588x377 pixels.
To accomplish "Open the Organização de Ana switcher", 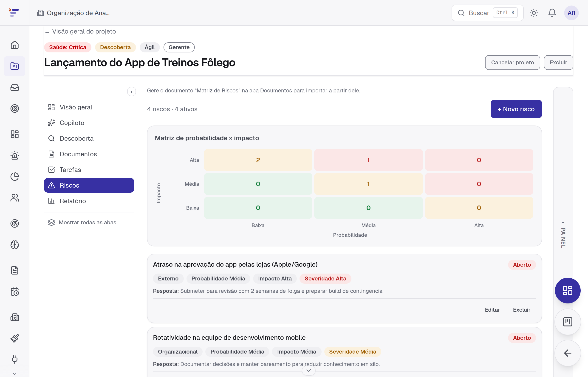I will pos(73,13).
